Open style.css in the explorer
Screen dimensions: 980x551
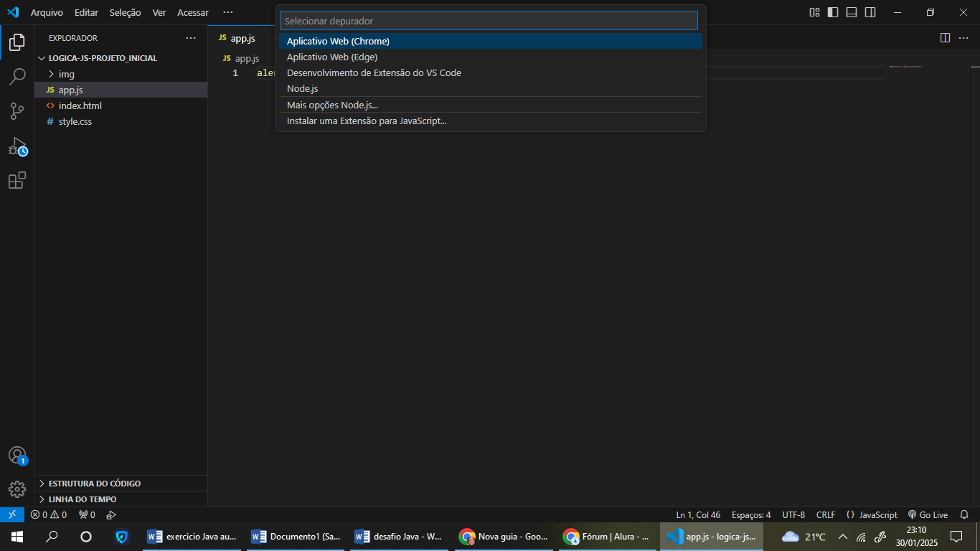click(x=121, y=121)
